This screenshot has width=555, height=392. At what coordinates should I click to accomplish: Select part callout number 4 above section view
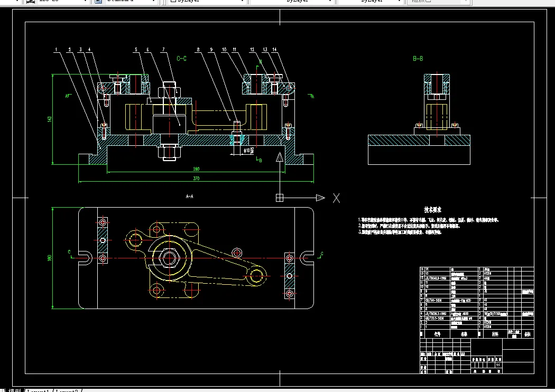point(89,50)
